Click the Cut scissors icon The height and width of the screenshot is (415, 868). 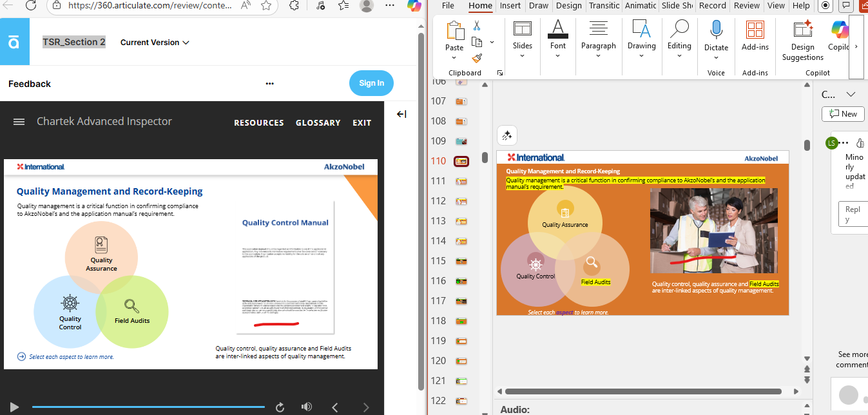[x=477, y=26]
